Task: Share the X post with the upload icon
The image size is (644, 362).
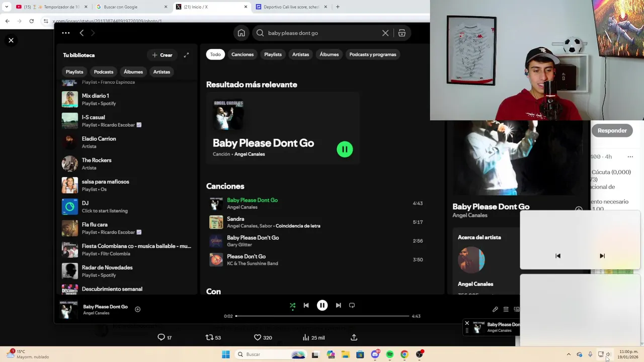Action: 354,337
